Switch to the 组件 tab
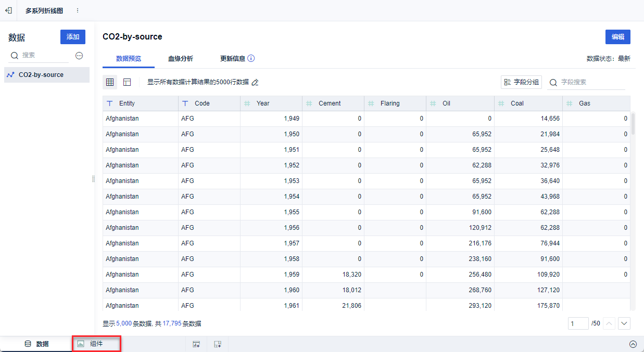This screenshot has height=352, width=644. [96, 344]
